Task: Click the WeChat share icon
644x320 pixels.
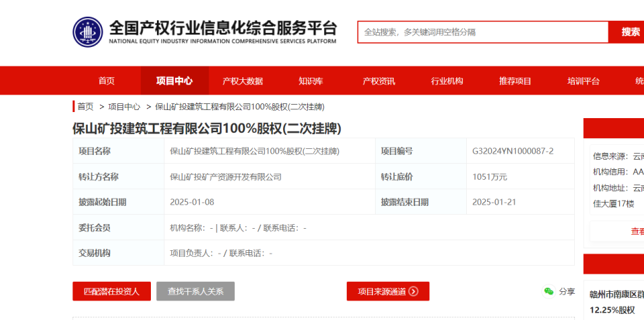Action: coord(548,291)
